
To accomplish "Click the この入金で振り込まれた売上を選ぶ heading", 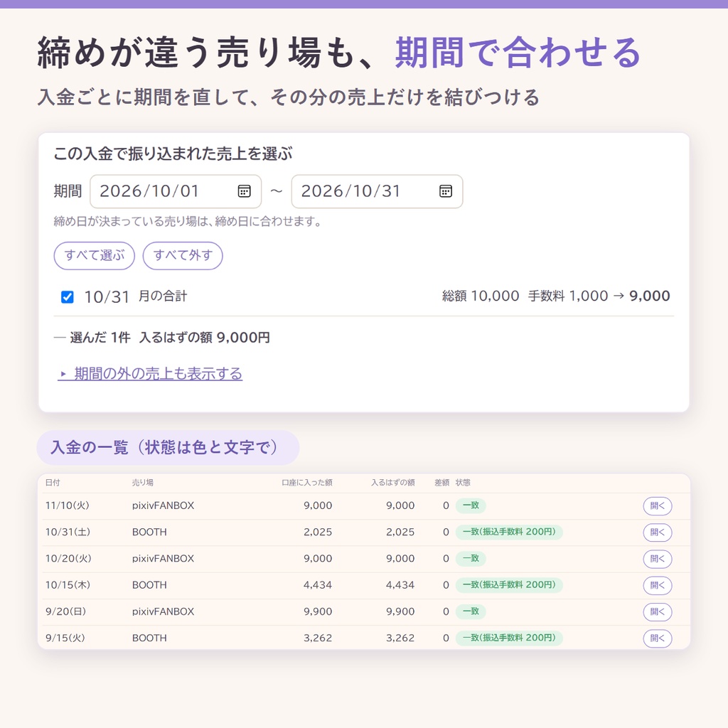I will tap(173, 154).
